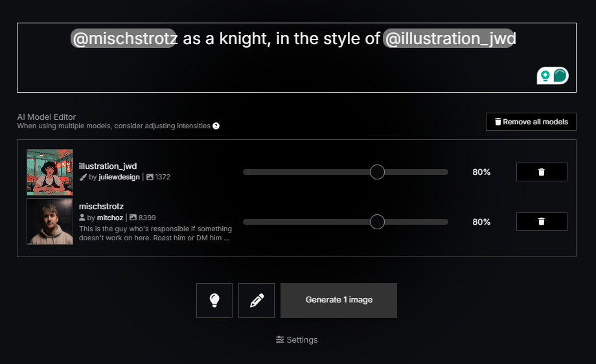Click Remove all models button

tap(531, 122)
